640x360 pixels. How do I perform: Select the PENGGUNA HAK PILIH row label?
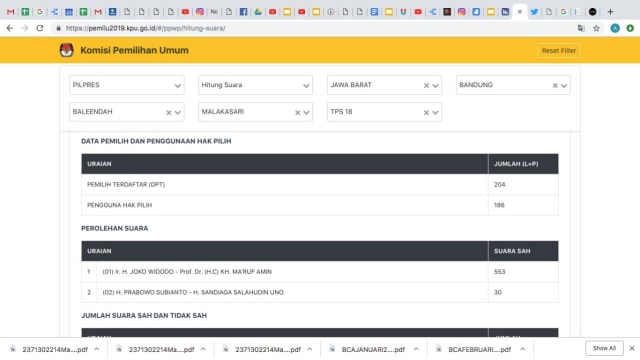tap(119, 205)
